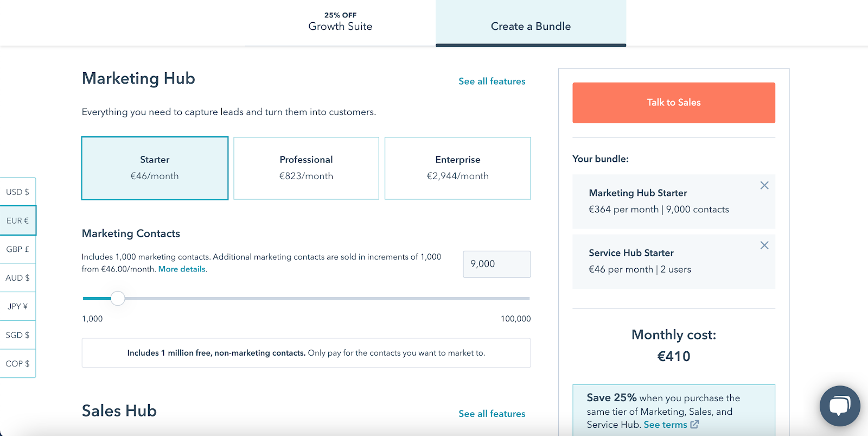The image size is (868, 436).
Task: Click the marketing contacts slider handle
Action: (118, 298)
